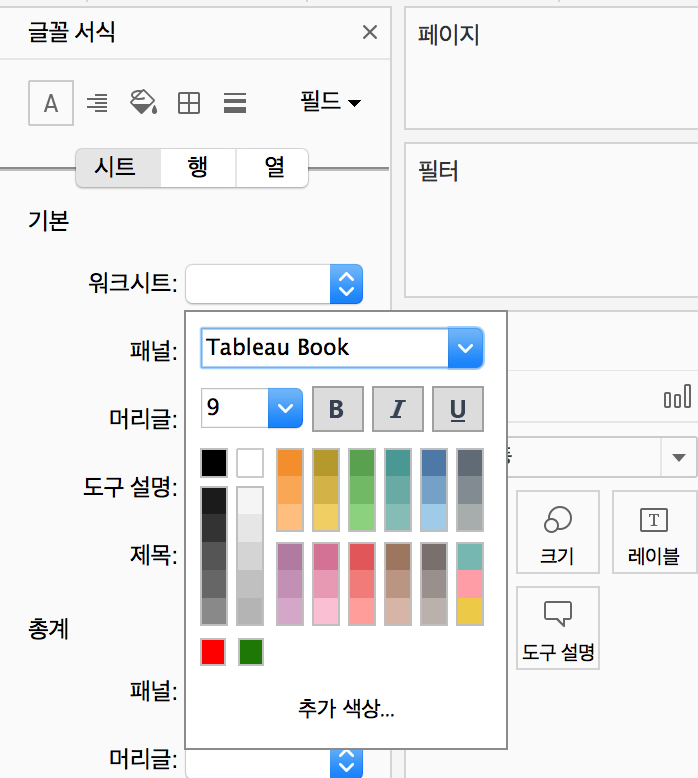Click the 필터 shelf
The width and height of the screenshot is (698, 778).
coord(552,220)
